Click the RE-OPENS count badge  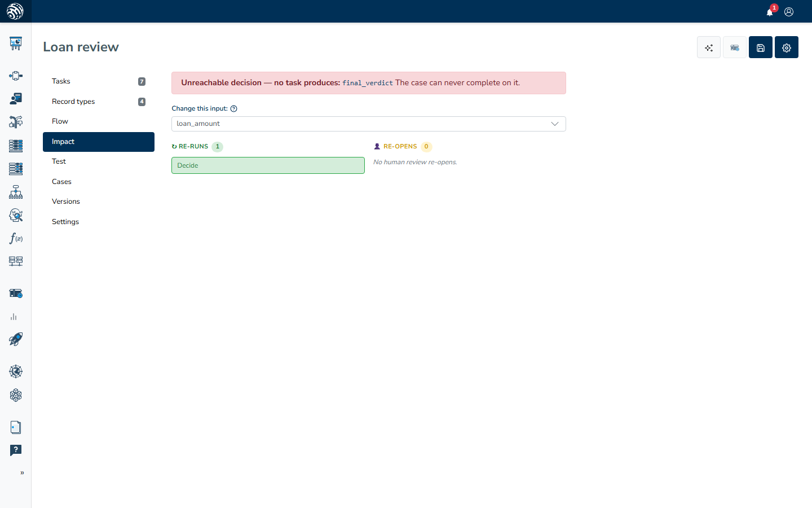426,147
